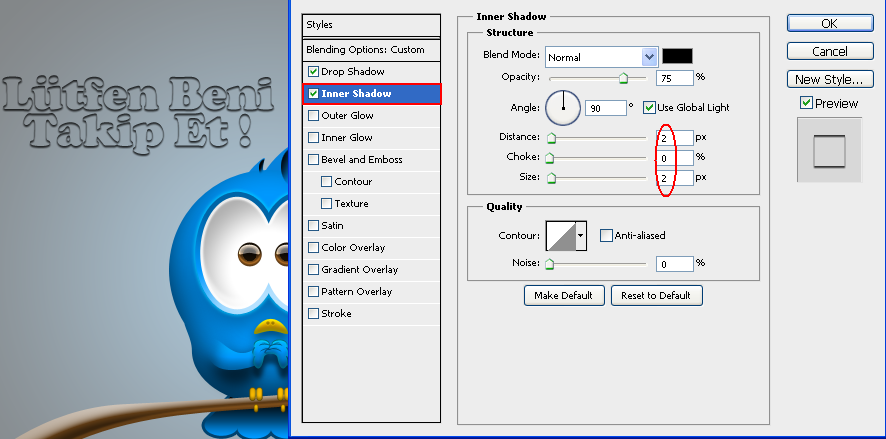Image resolution: width=886 pixels, height=439 pixels.
Task: Click the style preview thumbnail
Action: 829,150
